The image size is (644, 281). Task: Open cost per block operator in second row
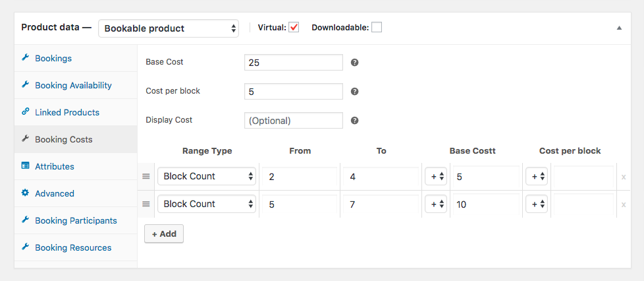pyautogui.click(x=537, y=204)
